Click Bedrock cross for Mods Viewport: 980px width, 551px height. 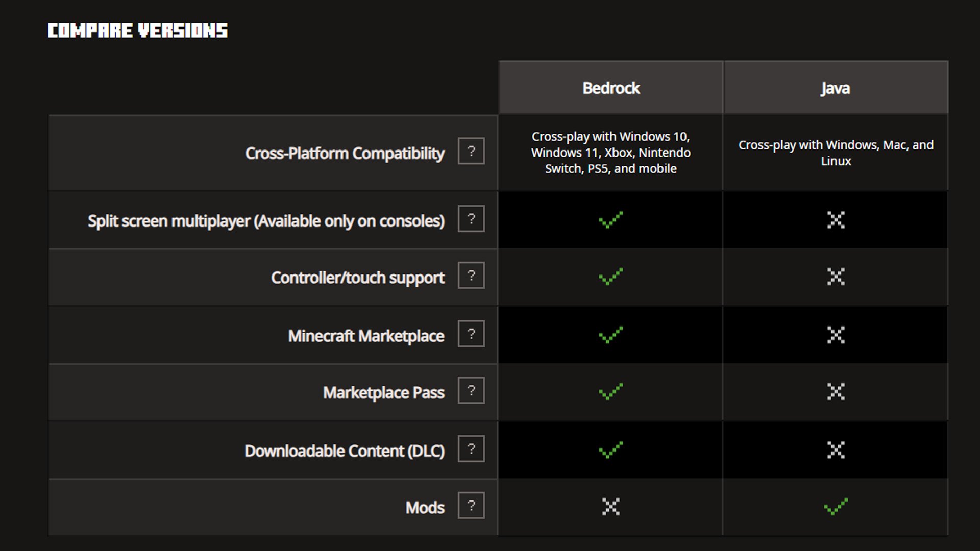tap(610, 507)
